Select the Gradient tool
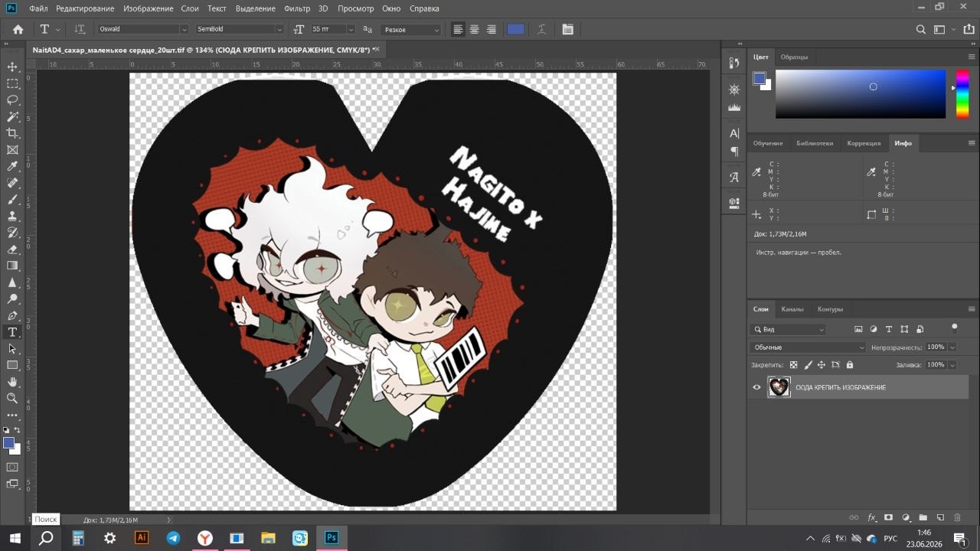Screen dimensions: 980x551 pos(12,266)
